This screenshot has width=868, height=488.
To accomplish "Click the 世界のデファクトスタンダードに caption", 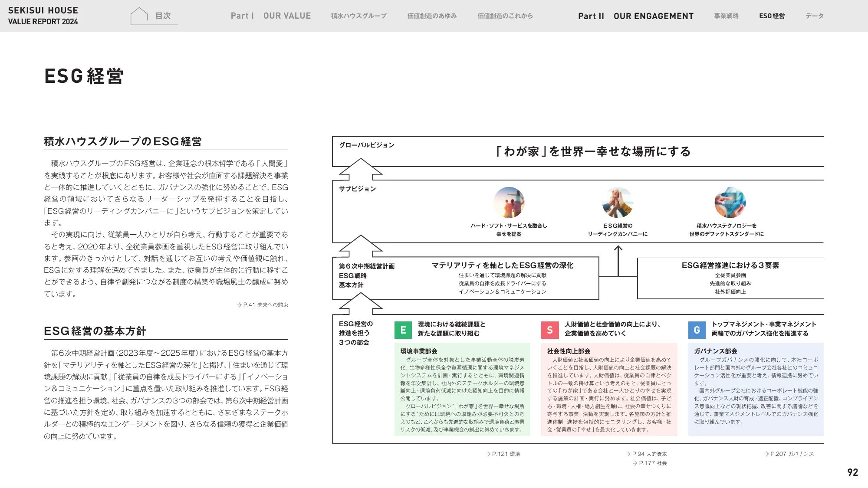I will pos(727,234).
